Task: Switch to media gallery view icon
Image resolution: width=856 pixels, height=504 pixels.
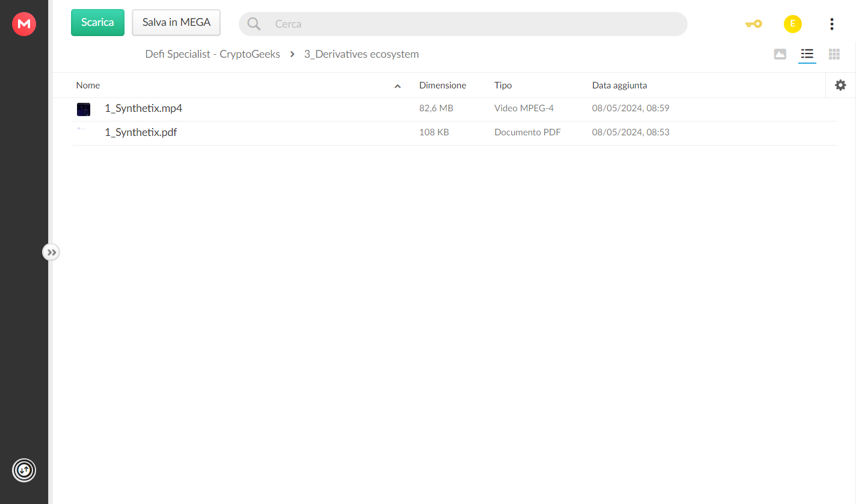Action: tap(780, 54)
